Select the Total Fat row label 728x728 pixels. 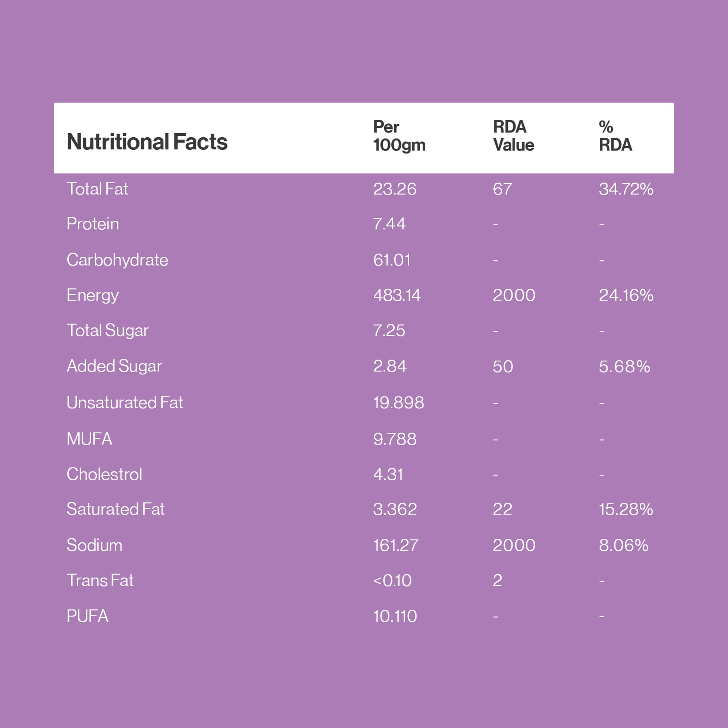97,189
